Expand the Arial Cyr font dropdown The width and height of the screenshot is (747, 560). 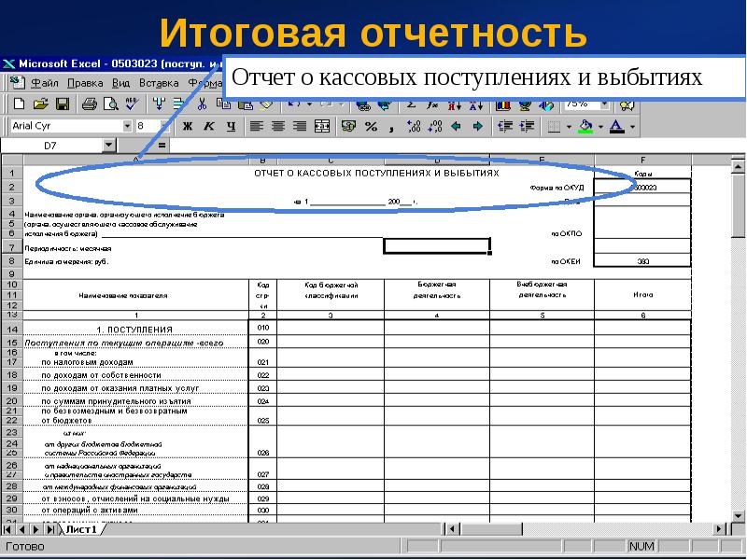point(127,126)
